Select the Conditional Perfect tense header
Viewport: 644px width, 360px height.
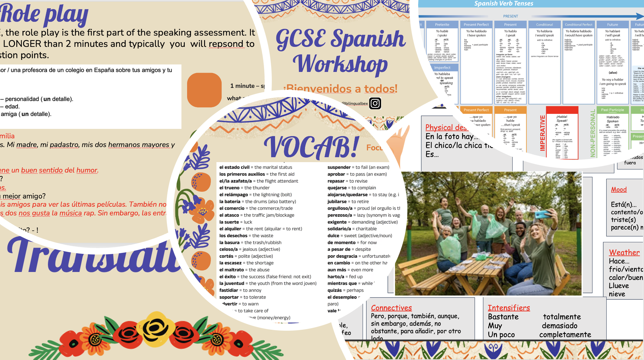[x=578, y=25]
